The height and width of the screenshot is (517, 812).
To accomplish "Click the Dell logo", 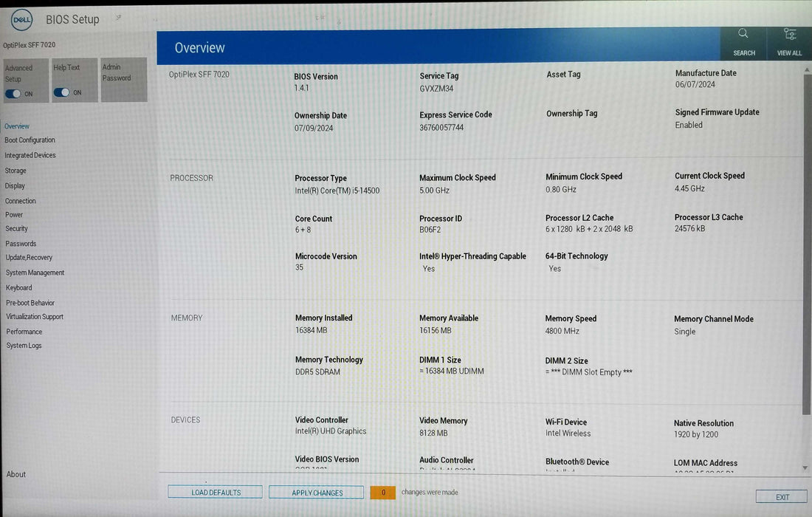I will pos(21,20).
